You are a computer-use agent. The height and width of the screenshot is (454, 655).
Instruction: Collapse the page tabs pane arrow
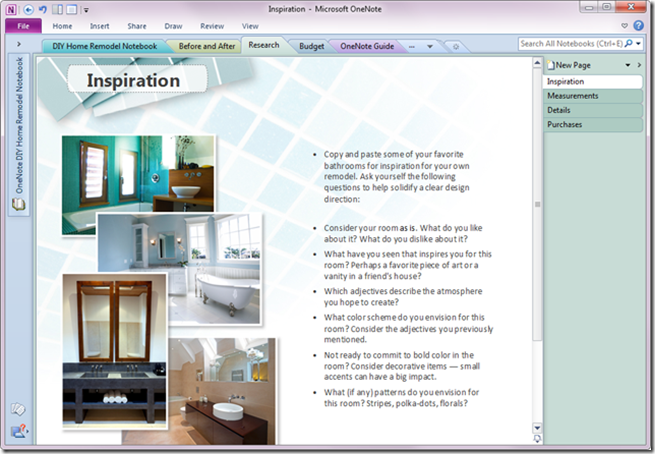[x=639, y=65]
